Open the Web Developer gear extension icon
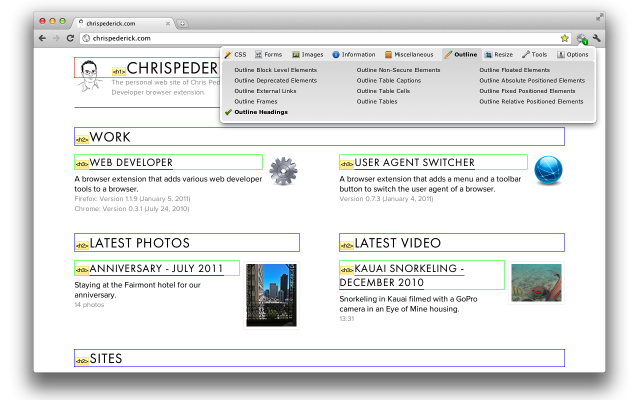Viewport: 640px width, 400px height. [582, 39]
